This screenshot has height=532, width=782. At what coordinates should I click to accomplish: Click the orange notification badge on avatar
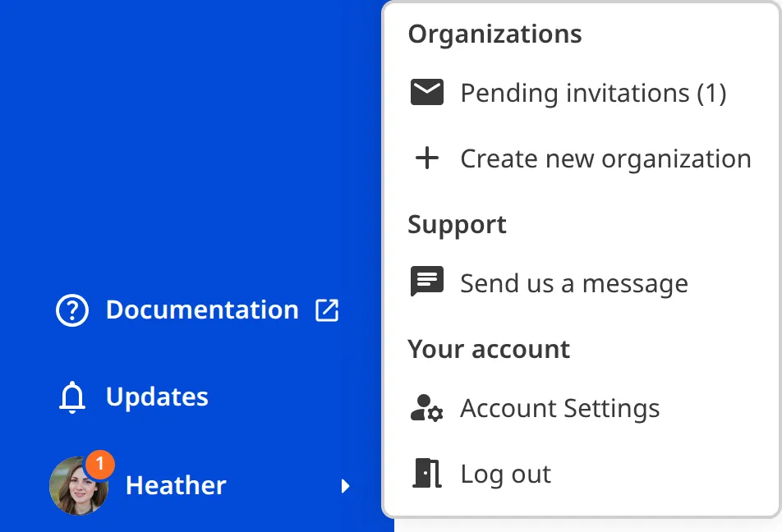[x=99, y=464]
